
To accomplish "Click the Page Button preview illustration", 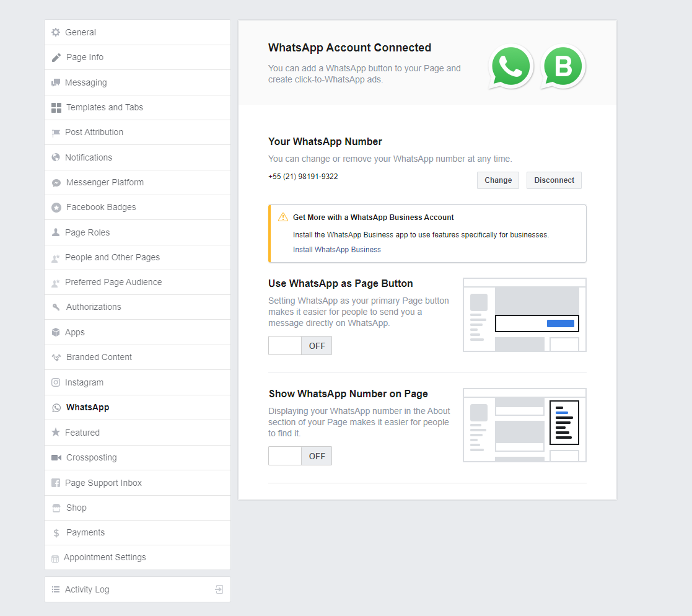I will click(524, 315).
